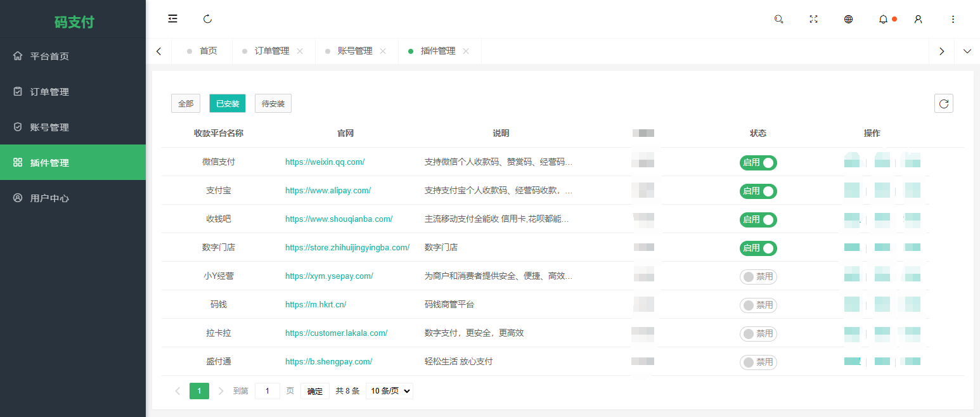
Task: Turn off the 收钱吧 status toggle
Action: pos(758,220)
